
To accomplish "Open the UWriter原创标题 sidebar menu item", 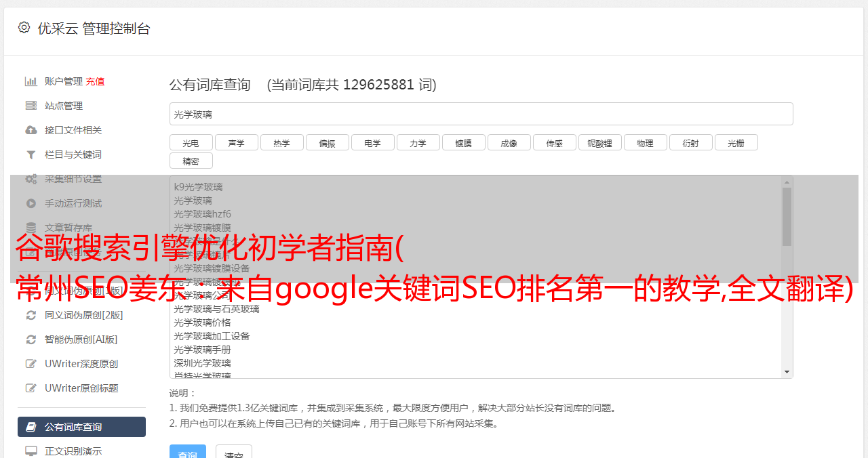I will pos(81,388).
